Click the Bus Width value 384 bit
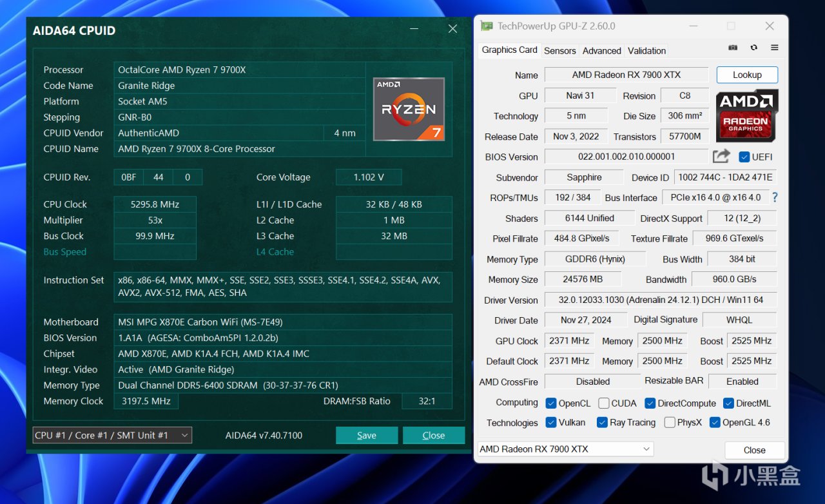 tap(742, 259)
